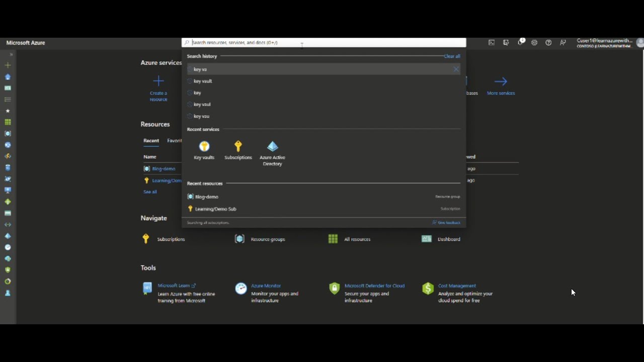Open Microsoft Learn tool link

pos(177,286)
